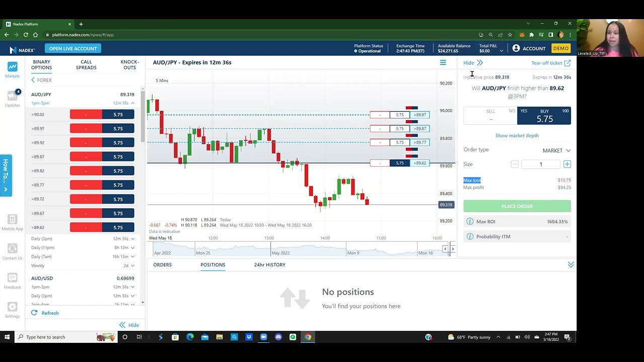644x362 pixels.
Task: Expand AUD/USD 1pm-3pm contracts
Action: [x=133, y=287]
